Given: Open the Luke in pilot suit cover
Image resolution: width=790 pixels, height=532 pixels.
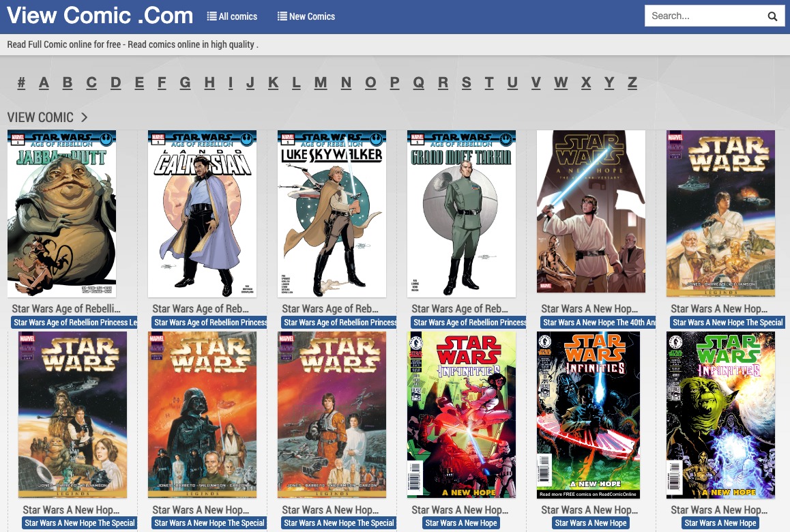Looking at the screenshot, I should point(332,415).
